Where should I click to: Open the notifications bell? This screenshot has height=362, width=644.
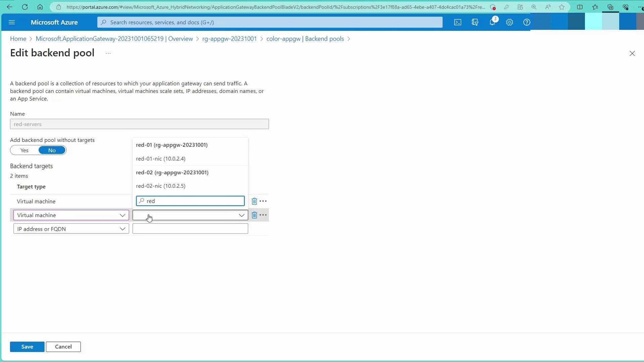(x=492, y=22)
